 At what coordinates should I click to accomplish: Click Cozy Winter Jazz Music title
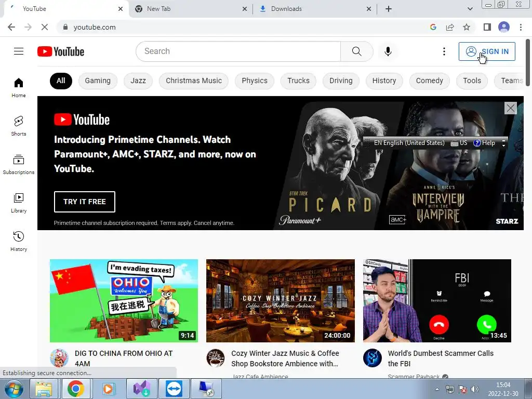point(285,358)
